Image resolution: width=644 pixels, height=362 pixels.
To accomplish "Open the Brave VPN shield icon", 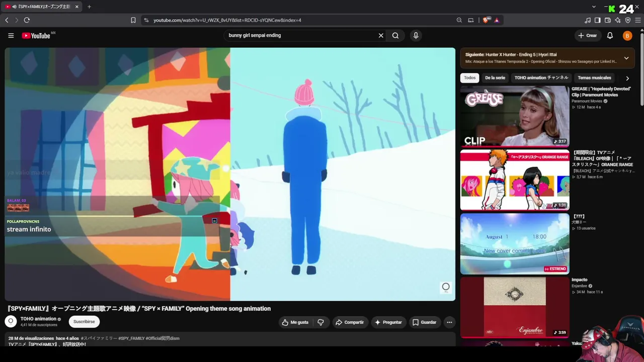I will point(628,20).
